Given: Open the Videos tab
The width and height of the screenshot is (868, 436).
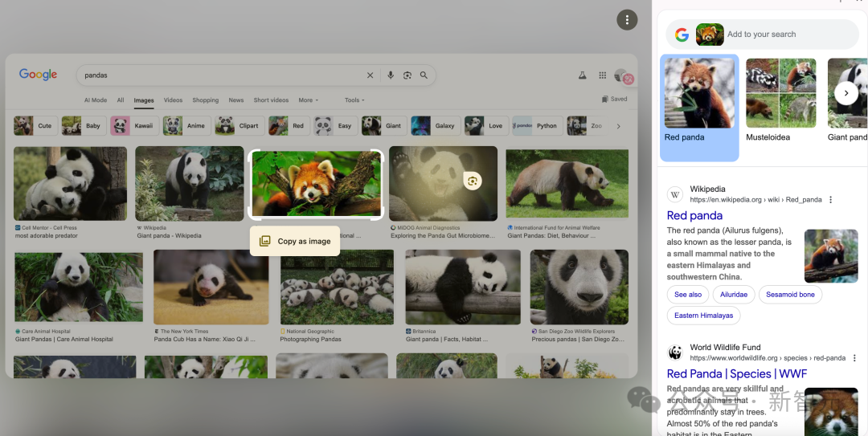Looking at the screenshot, I should pyautogui.click(x=173, y=100).
